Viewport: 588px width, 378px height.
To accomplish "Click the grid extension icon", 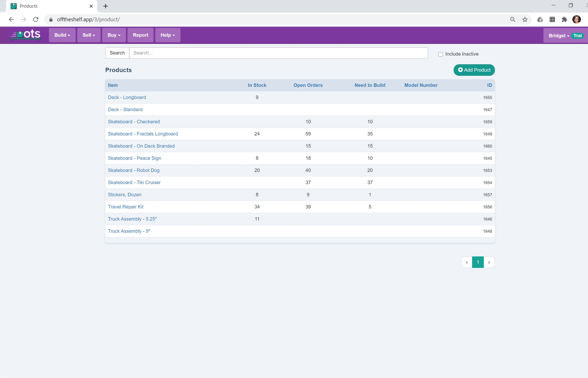I will coord(552,19).
